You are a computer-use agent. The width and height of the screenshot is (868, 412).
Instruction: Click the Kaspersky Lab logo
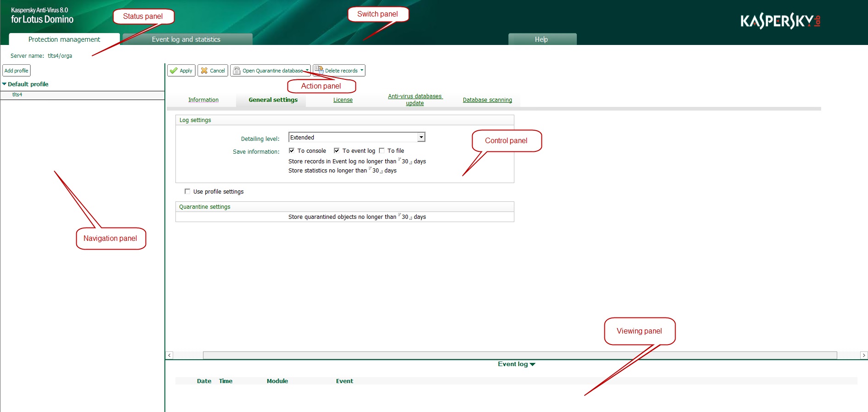pyautogui.click(x=780, y=21)
